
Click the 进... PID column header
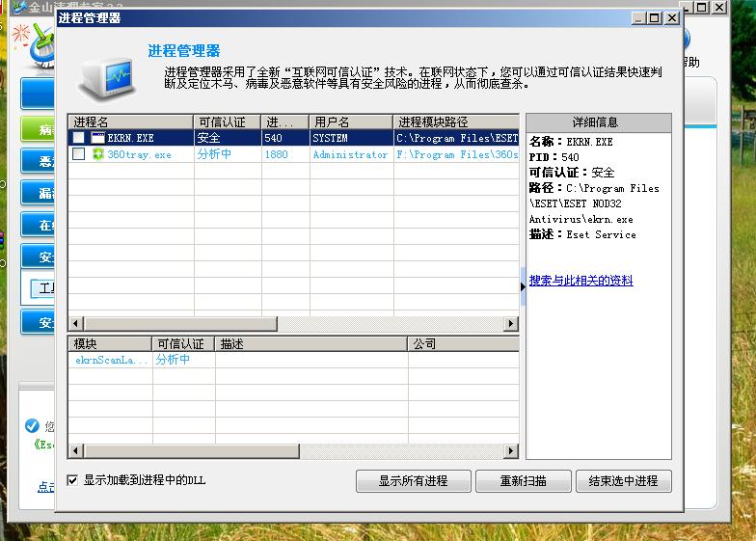(285, 122)
